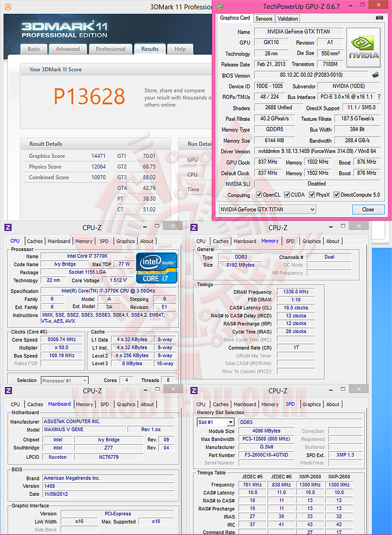This screenshot has height=535, width=392.
Task: Open the Processor #1 selection dropdown
Action: point(65,380)
